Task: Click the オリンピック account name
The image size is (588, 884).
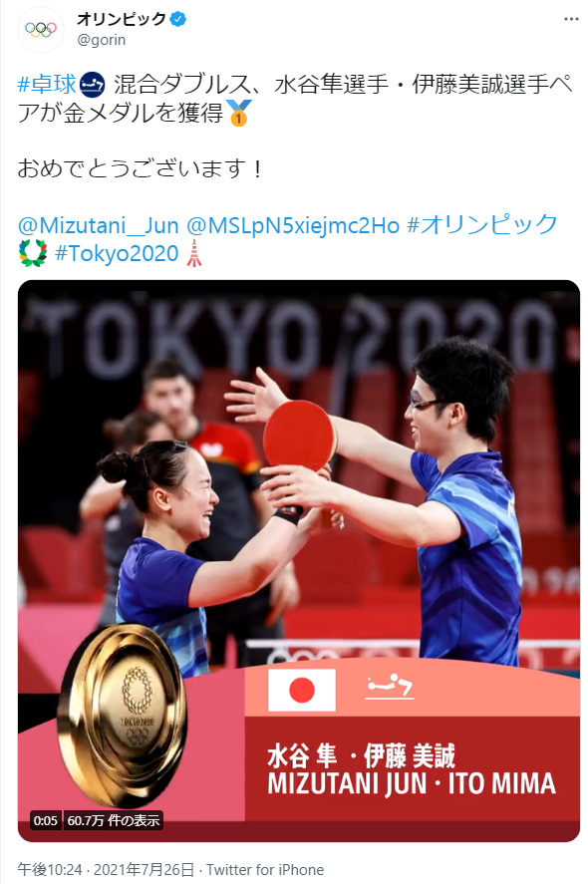Action: coord(122,19)
